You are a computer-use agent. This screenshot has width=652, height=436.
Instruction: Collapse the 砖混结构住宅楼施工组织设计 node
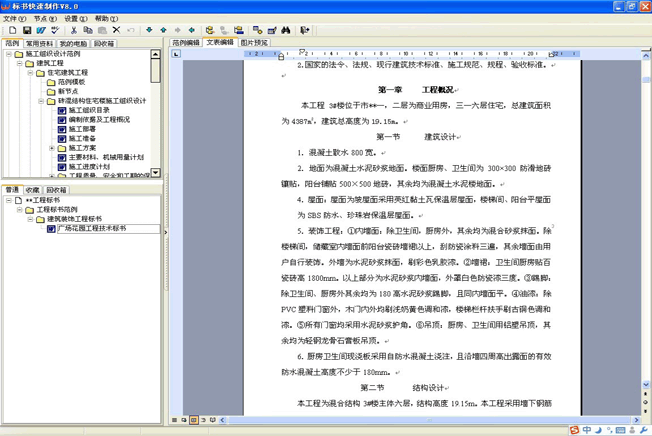[x=41, y=101]
